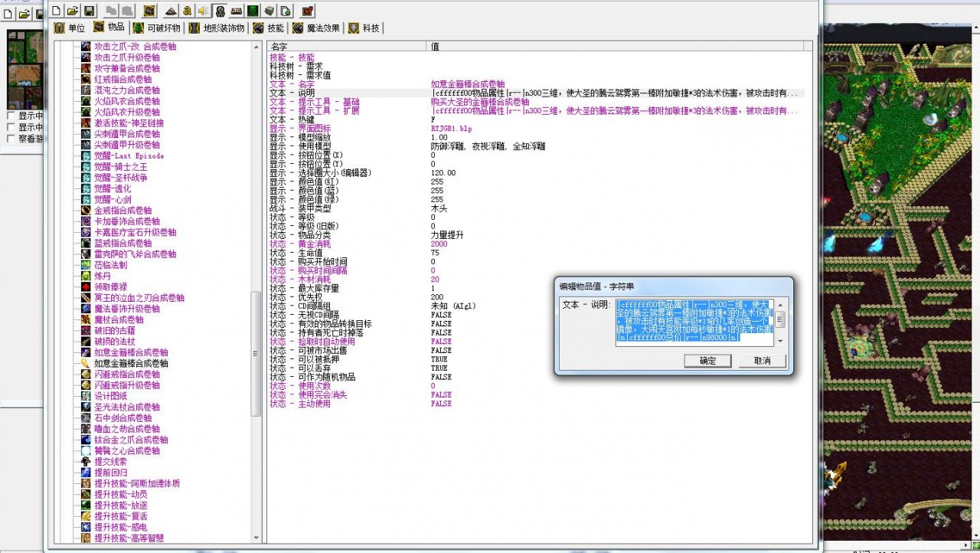Cancel the dialog with 取消 button
Screen dimensions: 980x553
tap(762, 361)
